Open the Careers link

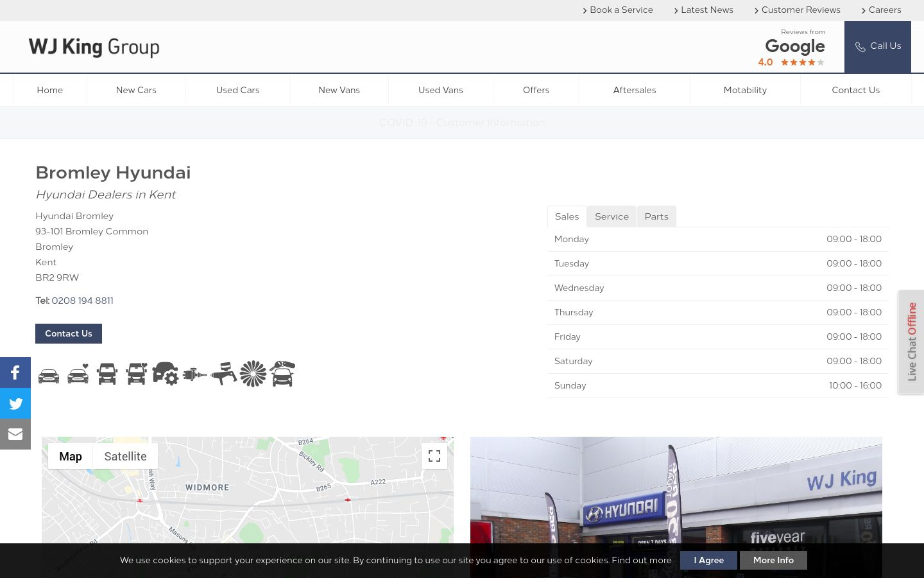click(x=881, y=10)
